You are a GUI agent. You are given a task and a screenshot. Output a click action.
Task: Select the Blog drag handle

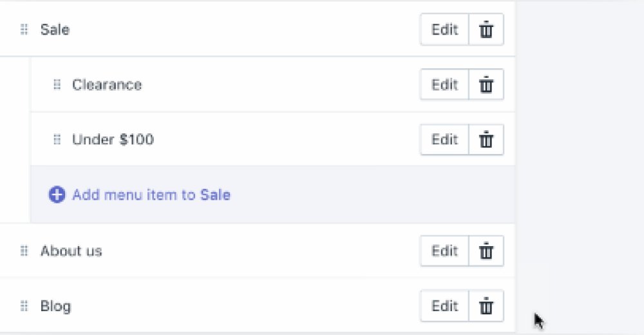click(24, 306)
